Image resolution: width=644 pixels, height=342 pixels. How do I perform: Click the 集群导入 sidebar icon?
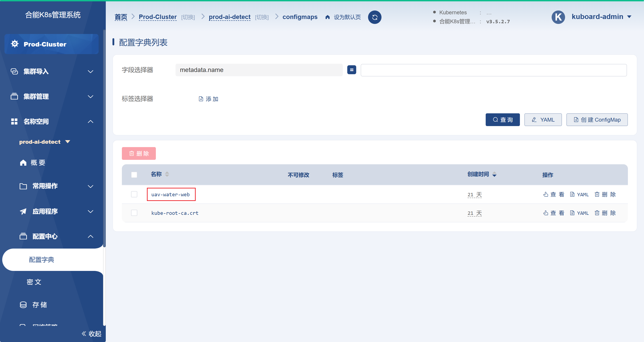pyautogui.click(x=14, y=71)
